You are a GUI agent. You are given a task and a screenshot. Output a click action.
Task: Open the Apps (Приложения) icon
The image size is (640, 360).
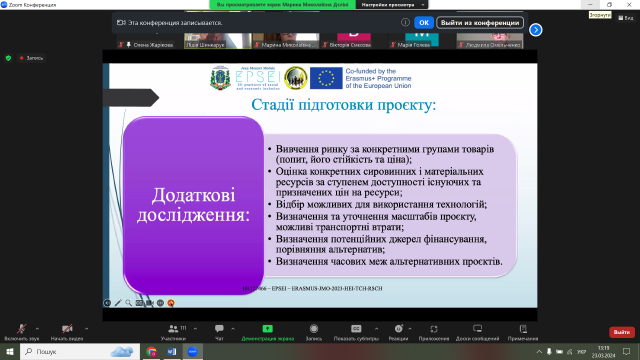pos(433,329)
